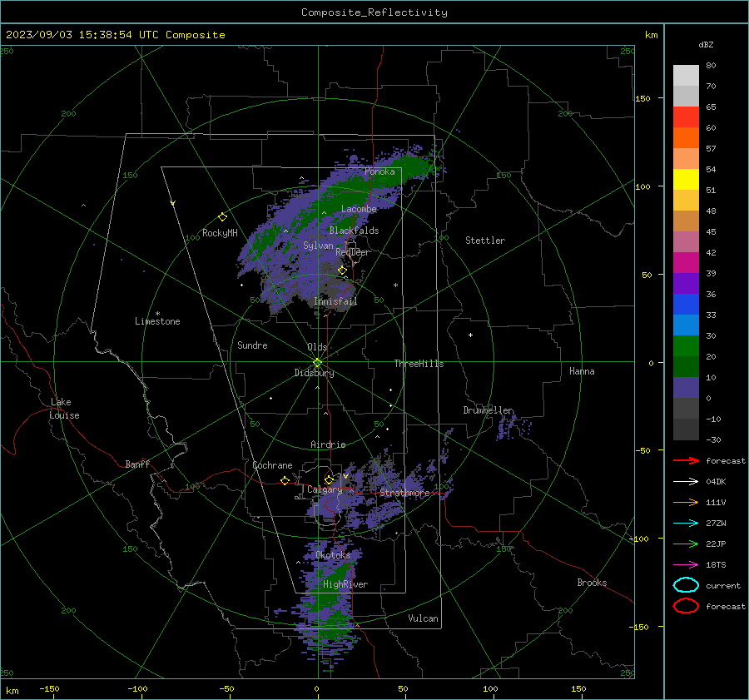Click the Stettler town label
Screen dimensions: 749x700
coord(485,241)
